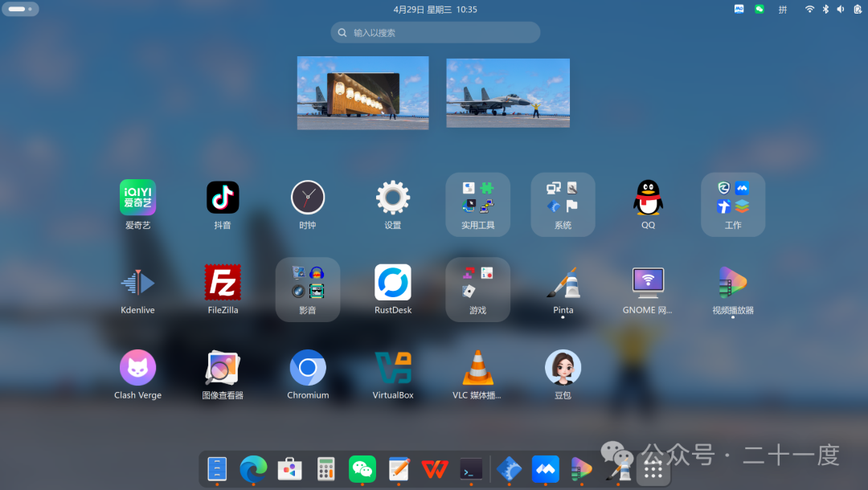Open VLC 媒体播放器 cone icon
Viewport: 868px width, 490px height.
click(x=477, y=367)
